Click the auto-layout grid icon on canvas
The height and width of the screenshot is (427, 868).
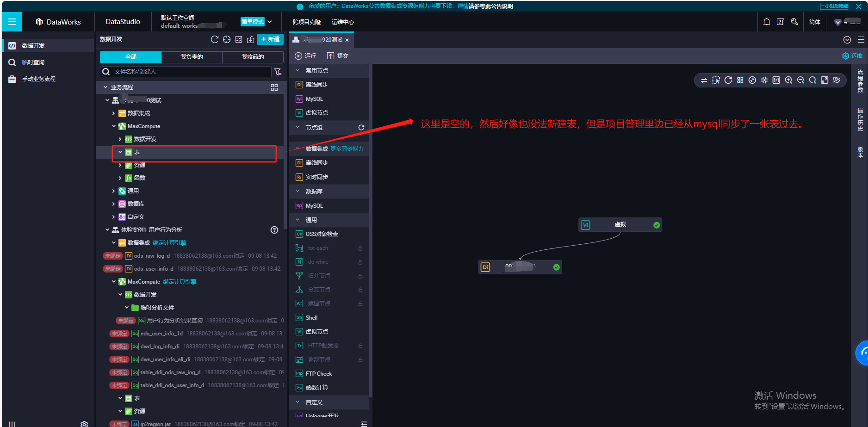(740, 80)
